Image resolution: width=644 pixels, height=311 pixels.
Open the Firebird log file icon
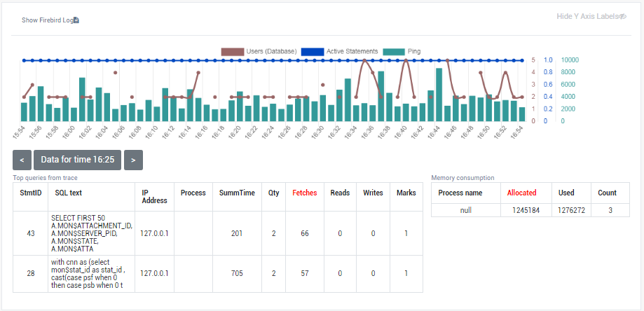coord(76,20)
